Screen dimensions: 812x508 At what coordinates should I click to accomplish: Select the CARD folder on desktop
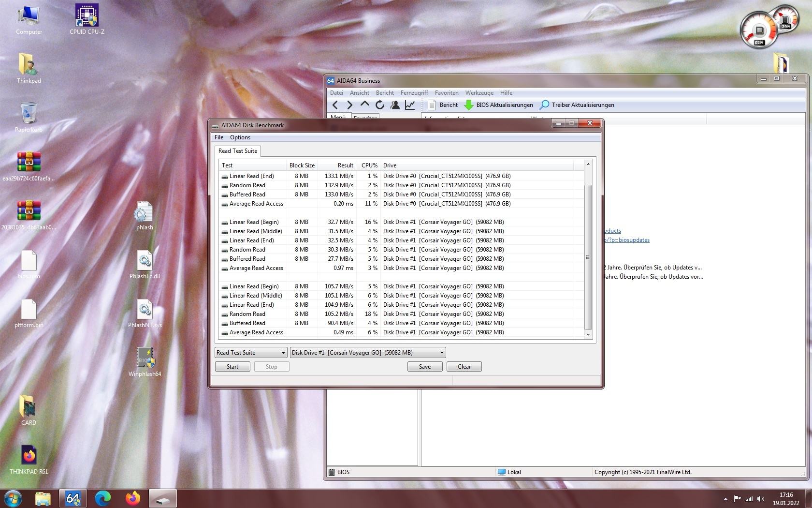click(x=29, y=411)
